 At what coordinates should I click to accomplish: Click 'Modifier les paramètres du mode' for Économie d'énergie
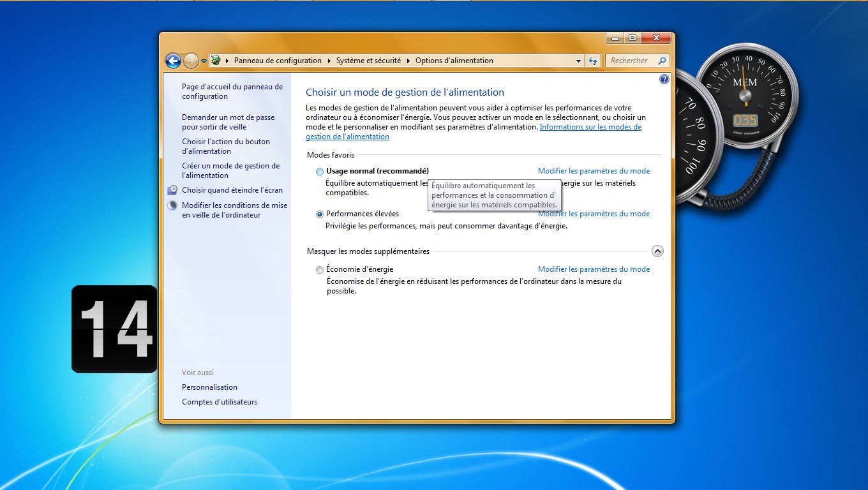[x=594, y=269]
